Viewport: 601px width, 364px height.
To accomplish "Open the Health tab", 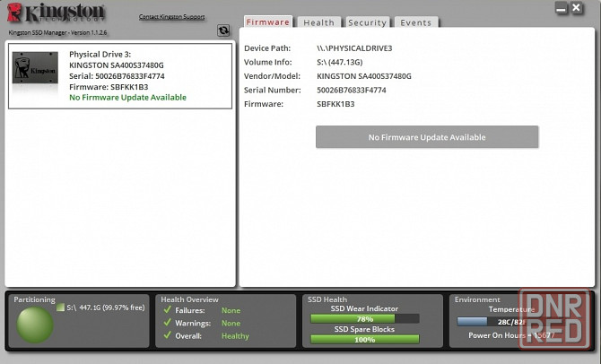I will pos(318,22).
